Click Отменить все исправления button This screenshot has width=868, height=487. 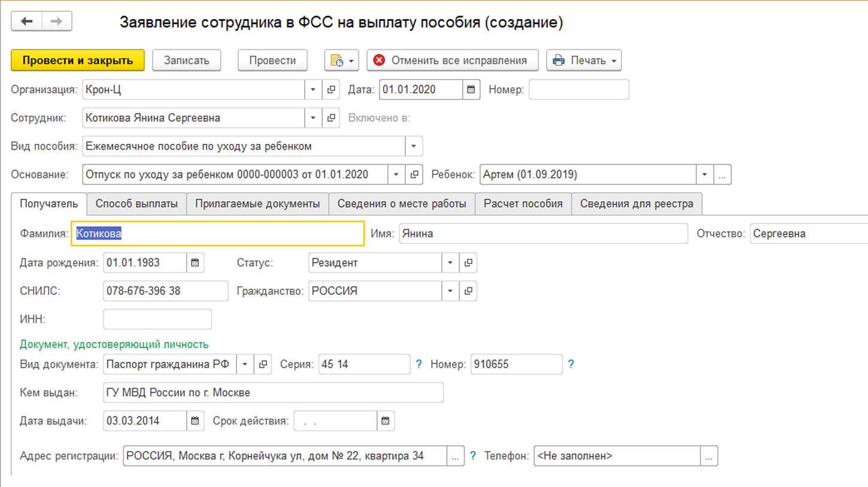pos(452,61)
